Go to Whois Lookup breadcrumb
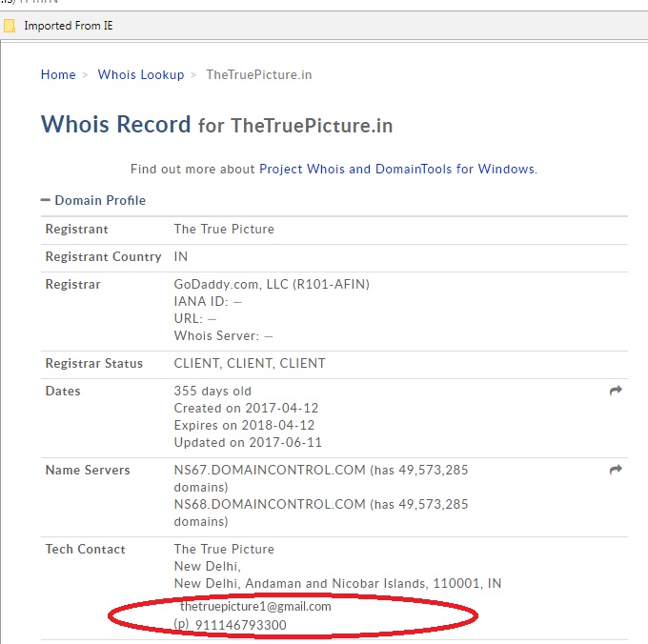648x644 pixels. click(x=141, y=74)
